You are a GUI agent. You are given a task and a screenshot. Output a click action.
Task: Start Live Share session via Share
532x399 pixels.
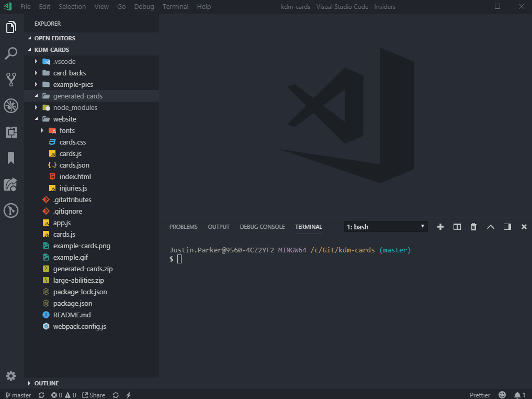[94, 395]
